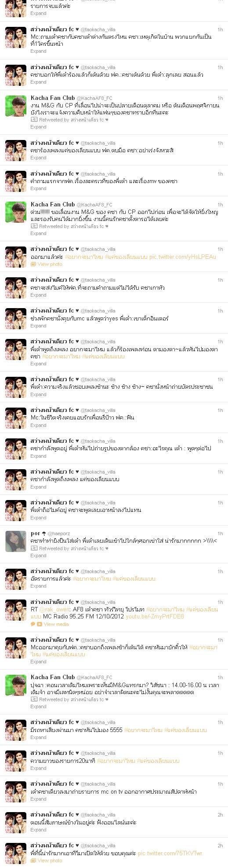Click Kacha Fan Club's green avatar on the ด่วน!!!!!!! tweet

click(x=16, y=212)
